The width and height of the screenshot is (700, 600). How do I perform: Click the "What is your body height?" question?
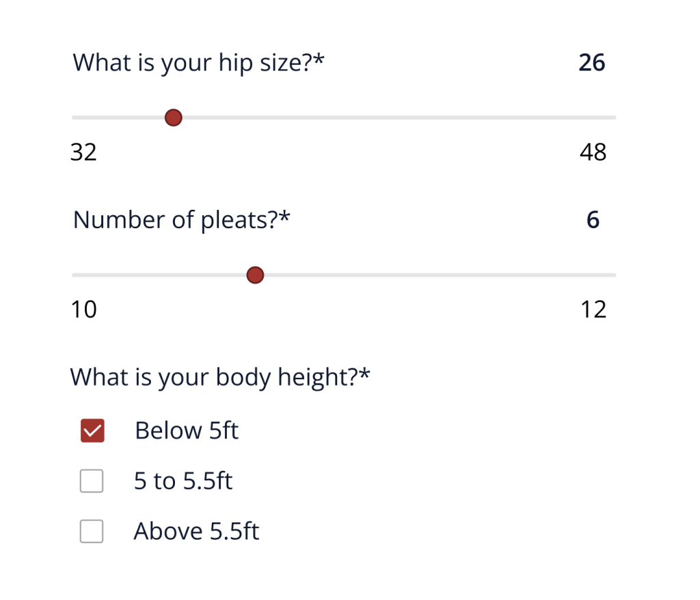pyautogui.click(x=220, y=377)
